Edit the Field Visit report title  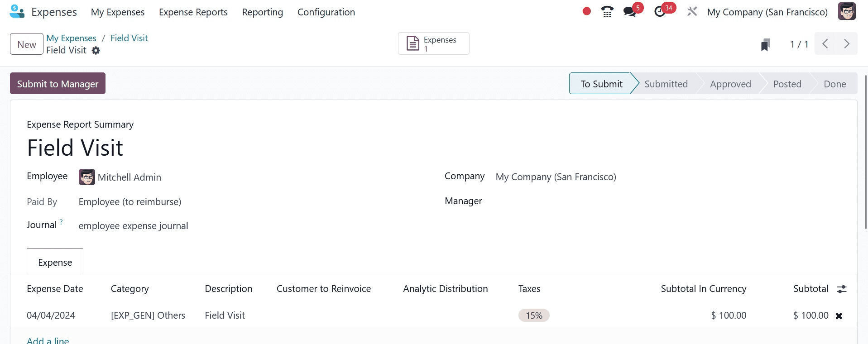75,148
